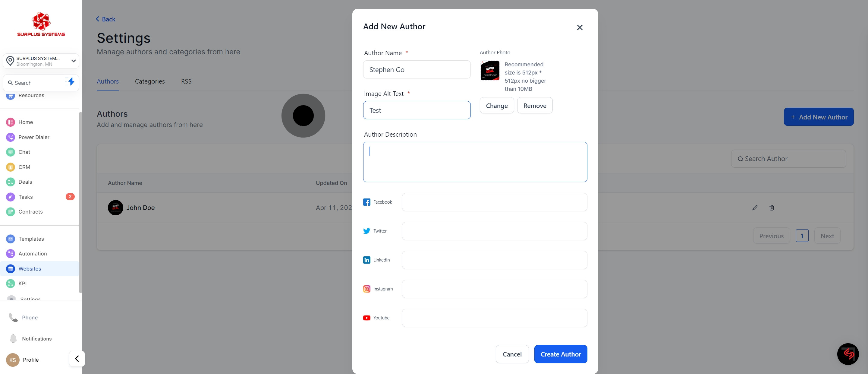Viewport: 868px width, 374px height.
Task: Focus the Author Description text area
Action: [475, 162]
